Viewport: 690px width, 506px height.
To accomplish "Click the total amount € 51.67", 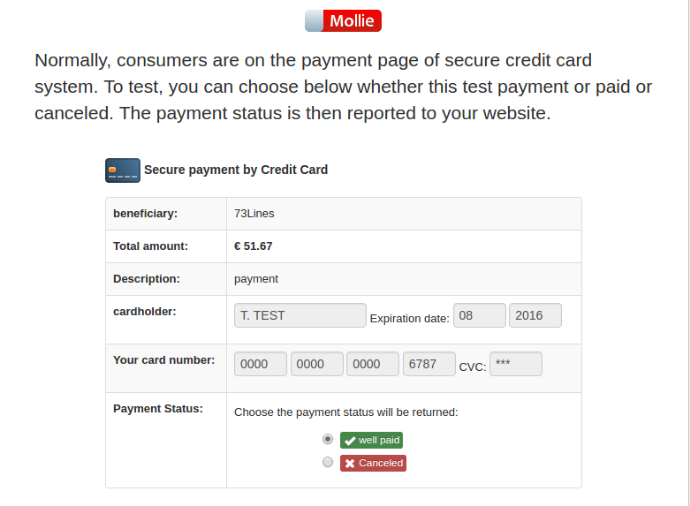I will point(253,246).
